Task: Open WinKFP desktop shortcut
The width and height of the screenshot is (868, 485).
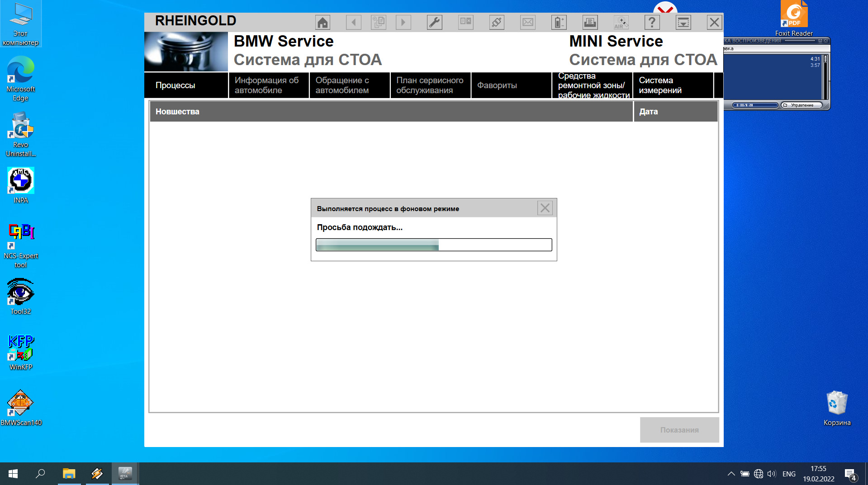Action: point(21,352)
